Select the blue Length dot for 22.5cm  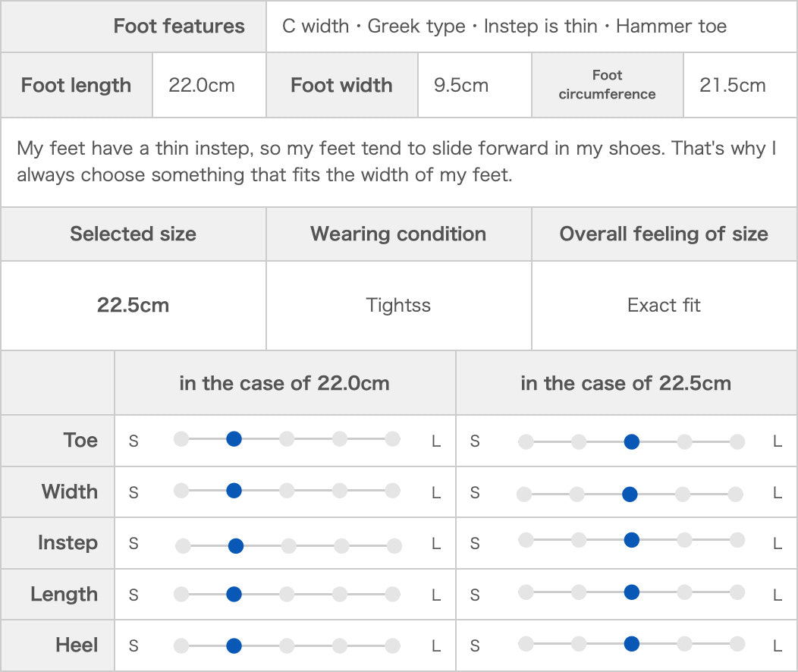point(632,592)
